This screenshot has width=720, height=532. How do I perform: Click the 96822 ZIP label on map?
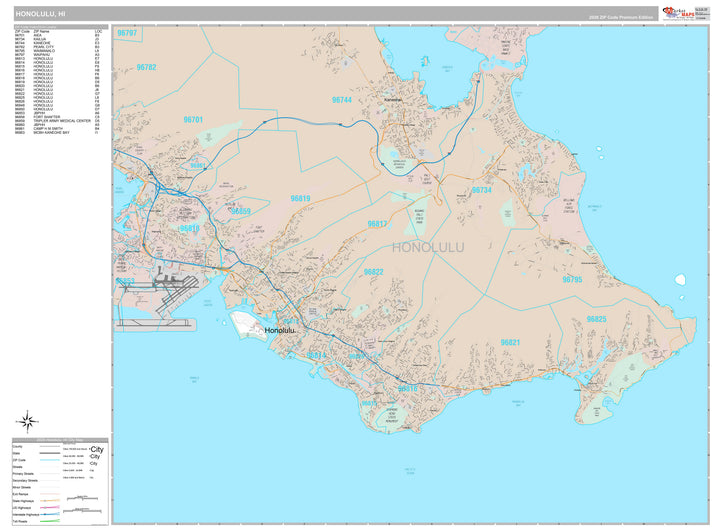point(373,272)
